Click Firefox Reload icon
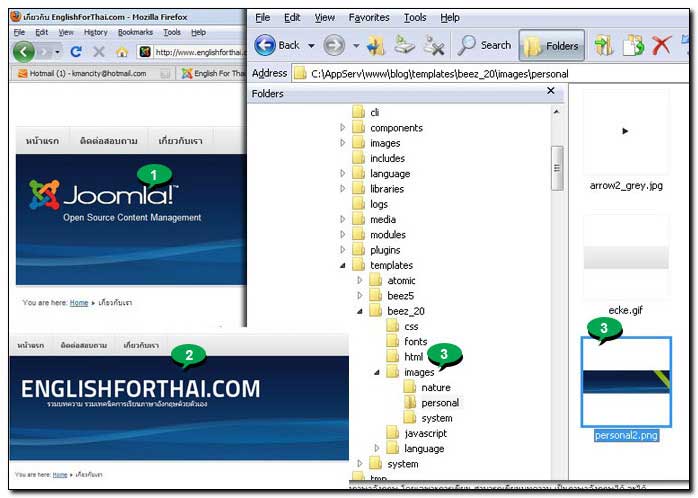The image size is (698, 498). (76, 52)
